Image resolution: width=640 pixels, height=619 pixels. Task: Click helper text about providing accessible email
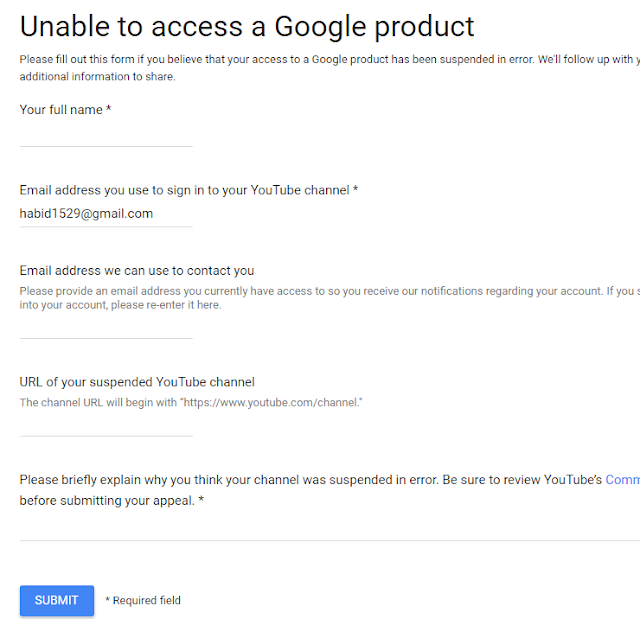[x=330, y=298]
